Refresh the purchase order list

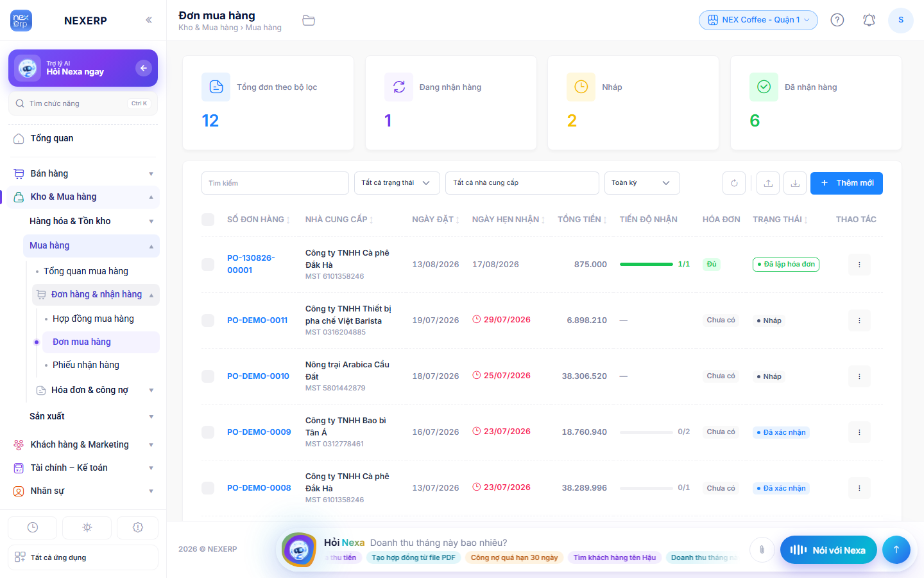click(734, 183)
